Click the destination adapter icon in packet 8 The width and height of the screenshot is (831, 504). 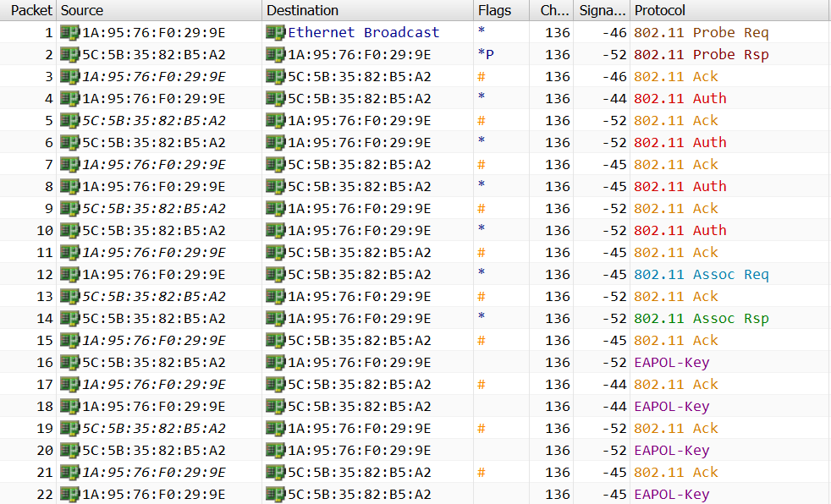click(275, 187)
